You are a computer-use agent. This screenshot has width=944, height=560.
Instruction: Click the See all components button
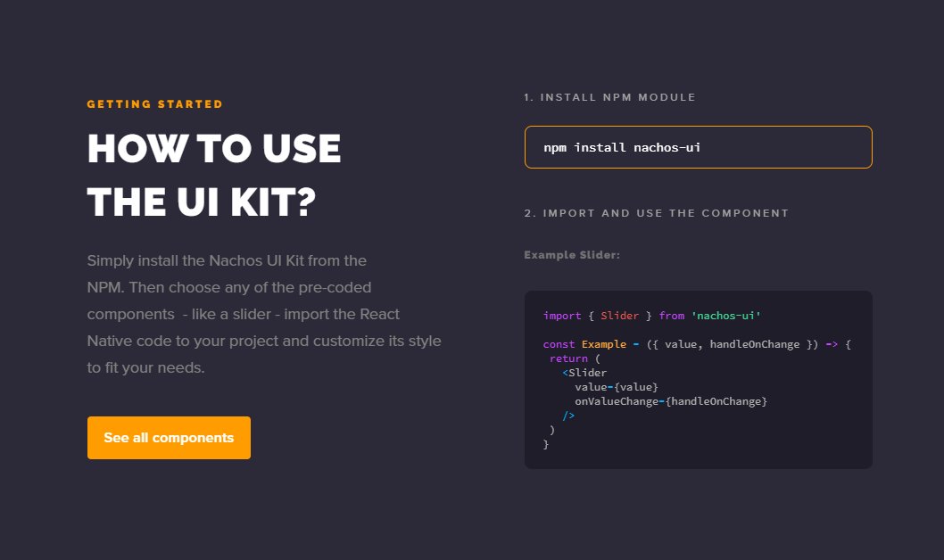[x=169, y=438]
